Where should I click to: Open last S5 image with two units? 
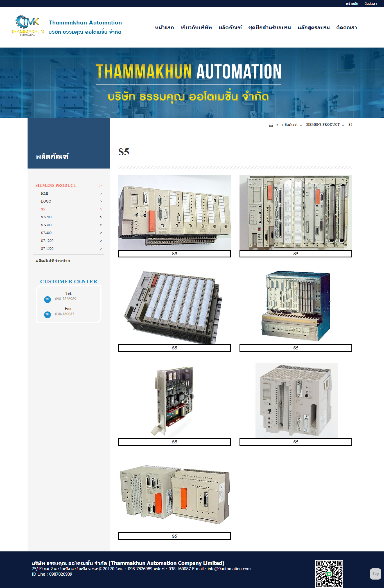(175, 495)
